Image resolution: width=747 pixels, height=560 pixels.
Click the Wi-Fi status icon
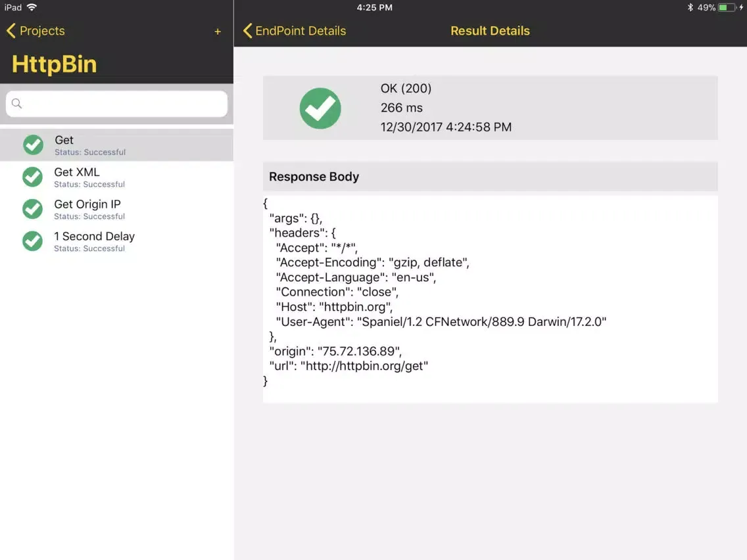click(32, 7)
